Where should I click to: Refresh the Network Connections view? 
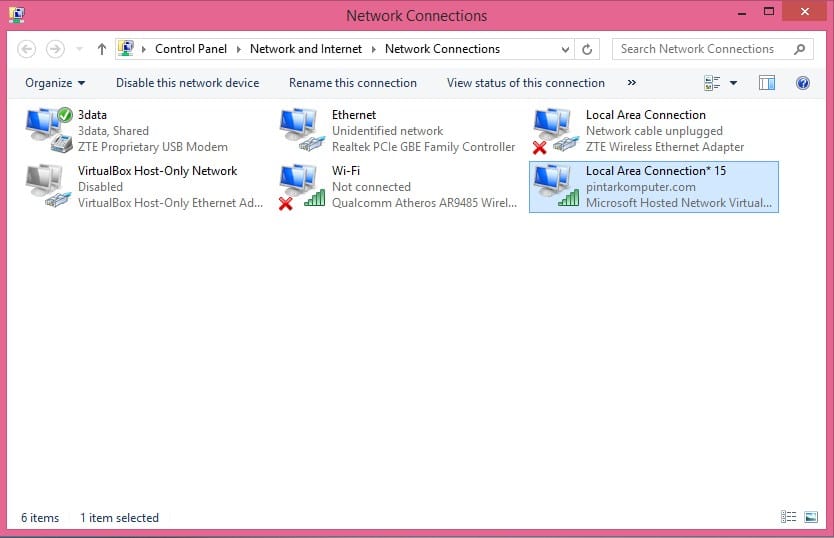(587, 49)
